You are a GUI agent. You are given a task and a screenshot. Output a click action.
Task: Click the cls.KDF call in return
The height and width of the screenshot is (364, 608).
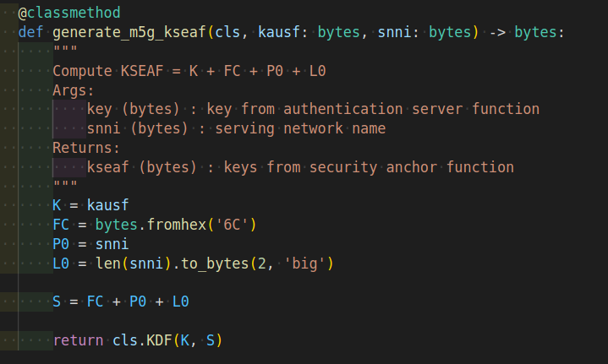pyautogui.click(x=142, y=340)
